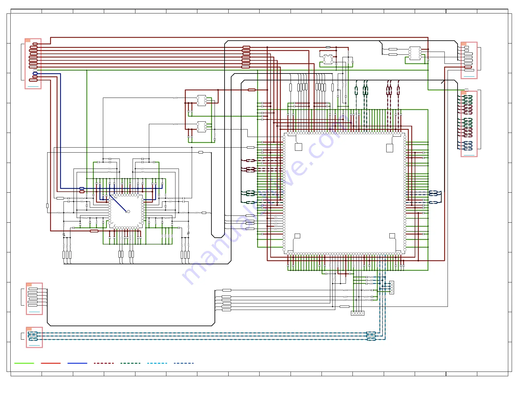Open cyan link in tall right connector block
The width and height of the screenshot is (532, 395).
click(x=469, y=154)
